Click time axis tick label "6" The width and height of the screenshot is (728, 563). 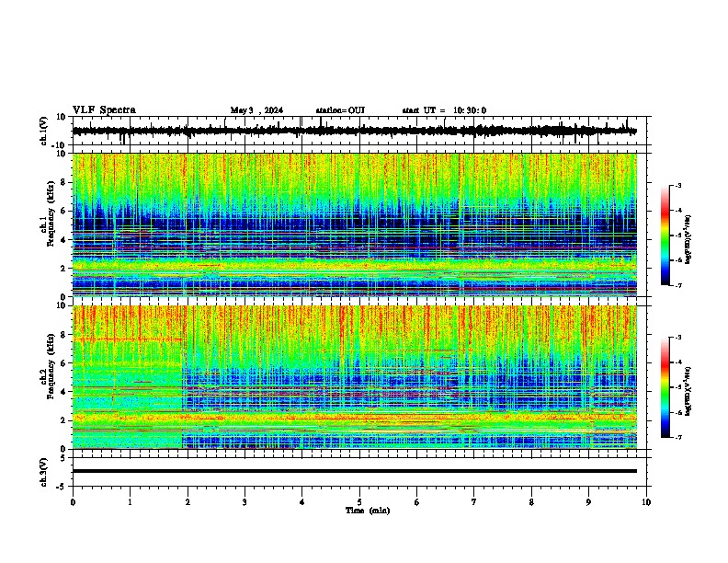pos(416,502)
